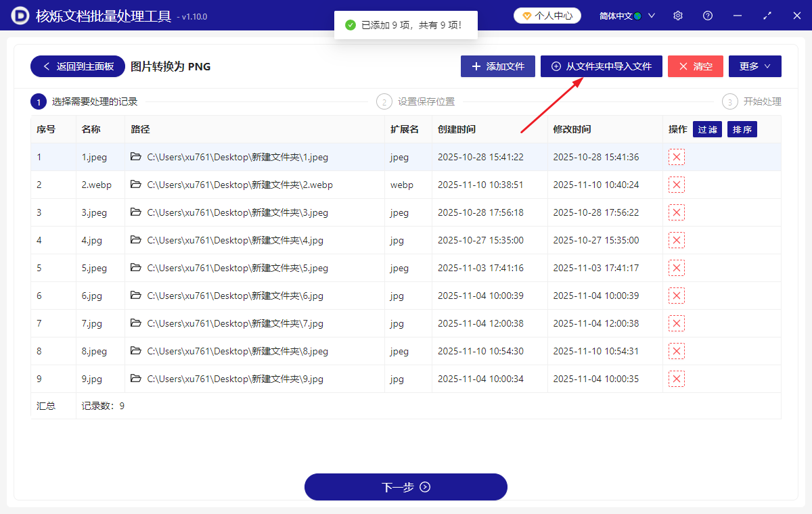Toggle 排序 sorting for the list
Image resolution: width=812 pixels, height=514 pixels.
[742, 128]
